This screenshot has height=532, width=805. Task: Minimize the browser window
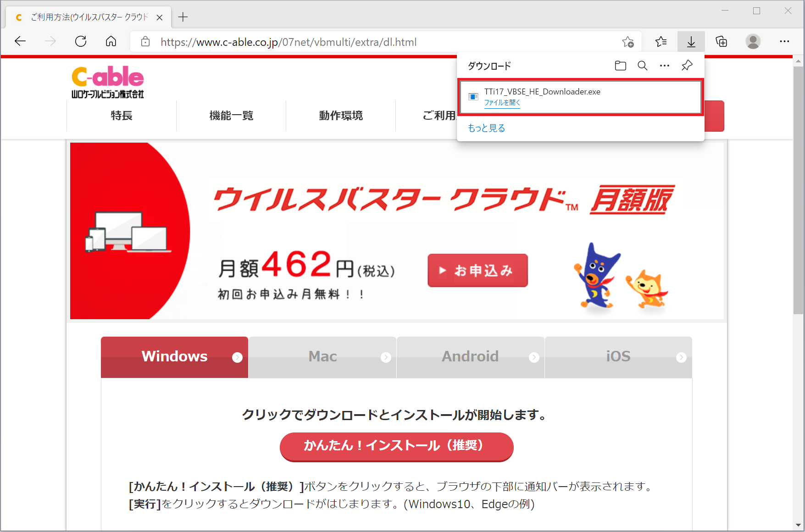pos(725,11)
